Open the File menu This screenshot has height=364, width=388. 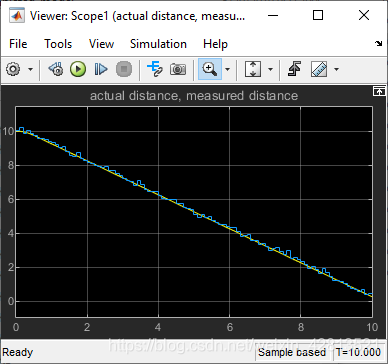(18, 44)
